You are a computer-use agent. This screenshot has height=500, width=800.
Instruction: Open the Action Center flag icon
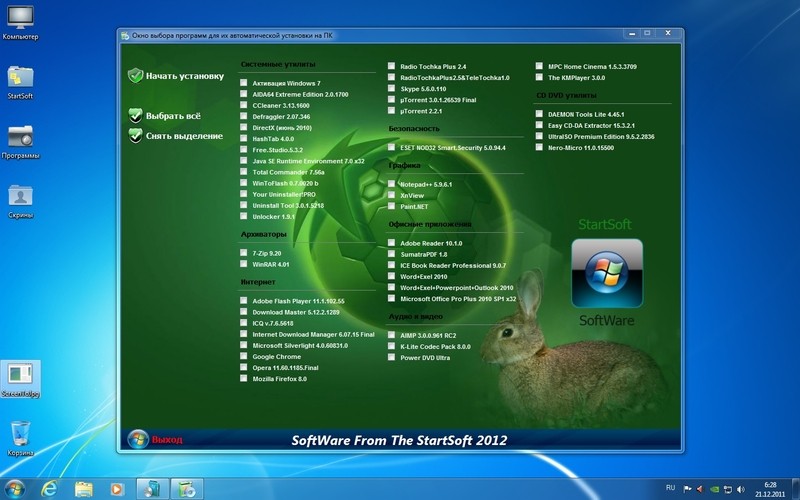point(687,489)
